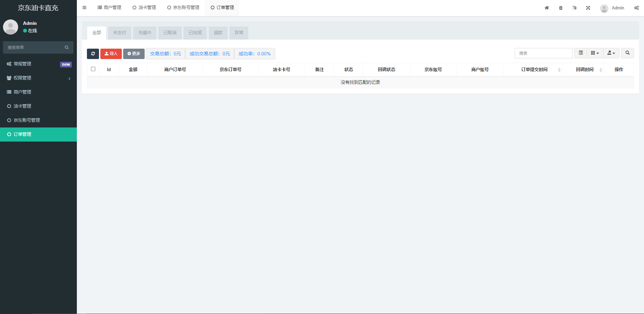Toggle the table card view button
This screenshot has width=644, height=314.
581,53
